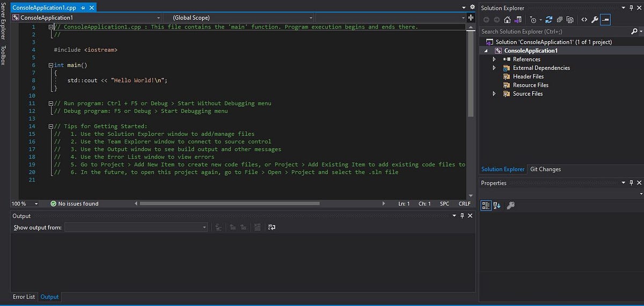This screenshot has width=644, height=306.
Task: Toggle Alphabetical sort in Properties panel
Action: click(497, 205)
